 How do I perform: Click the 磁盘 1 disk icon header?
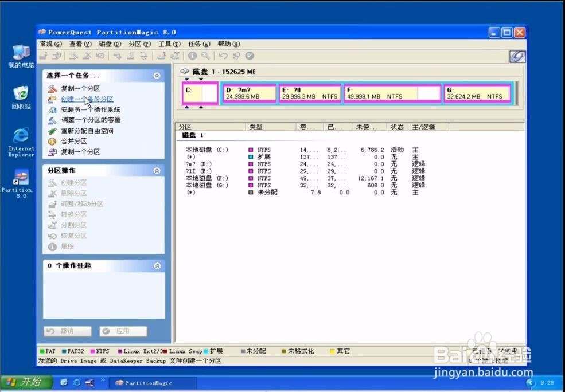coord(185,71)
